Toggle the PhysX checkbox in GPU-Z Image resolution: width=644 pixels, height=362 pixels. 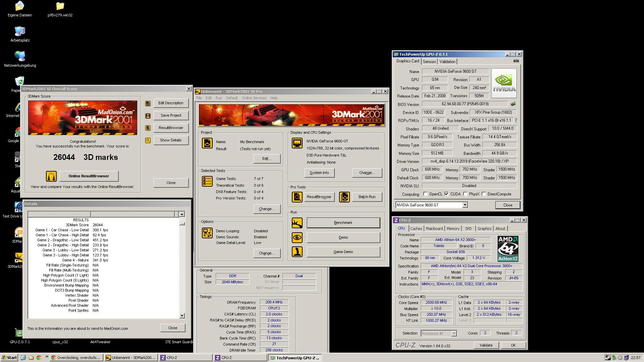click(x=465, y=194)
